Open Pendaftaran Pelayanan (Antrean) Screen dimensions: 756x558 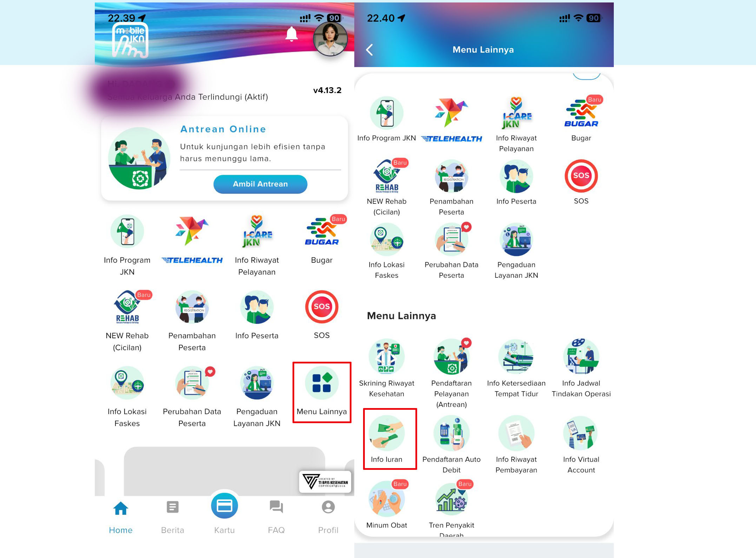(x=451, y=373)
